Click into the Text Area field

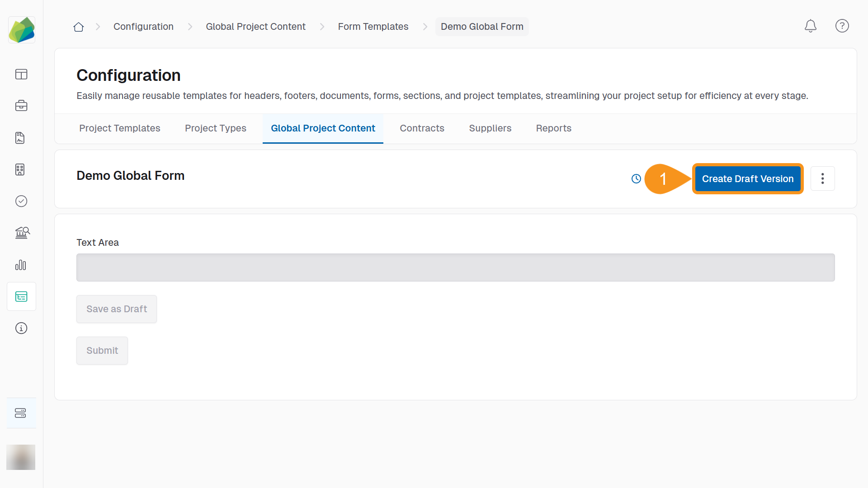click(x=455, y=267)
